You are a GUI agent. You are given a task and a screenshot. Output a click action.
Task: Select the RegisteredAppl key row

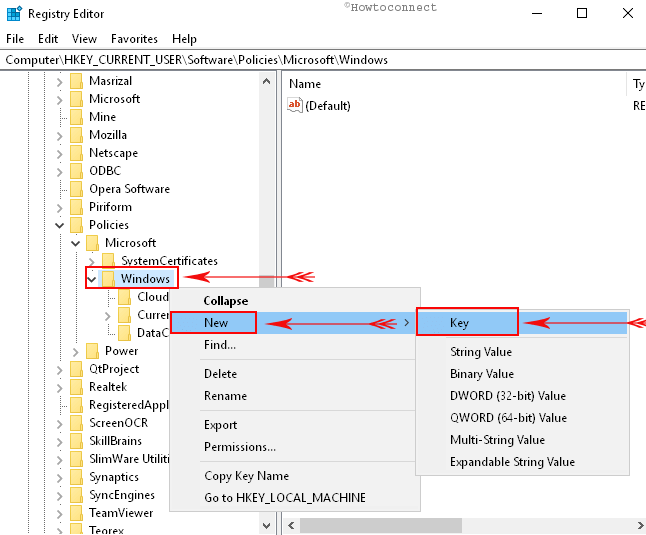[129, 405]
